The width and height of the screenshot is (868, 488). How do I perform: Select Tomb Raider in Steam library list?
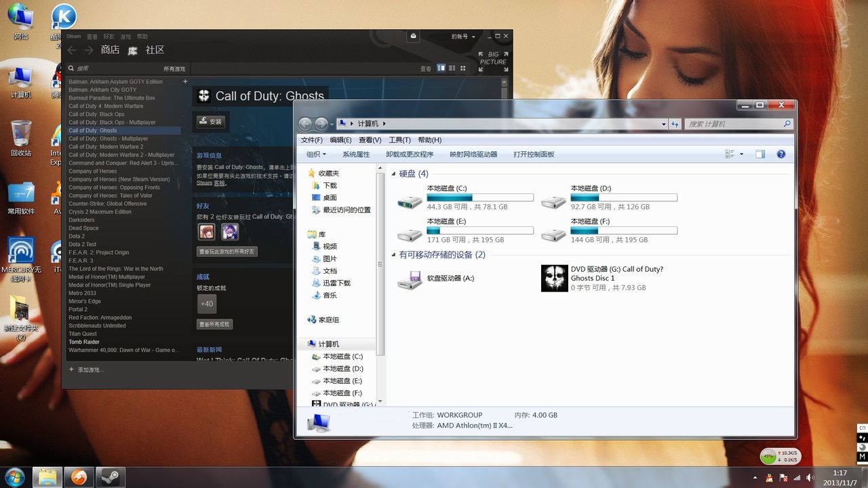point(84,342)
